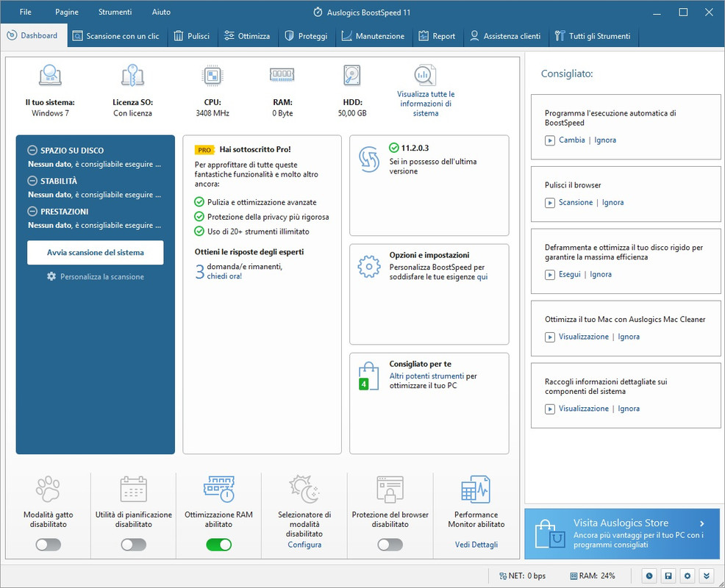Open the Manutenzione tab
Screen dimensions: 725x588
point(373,36)
